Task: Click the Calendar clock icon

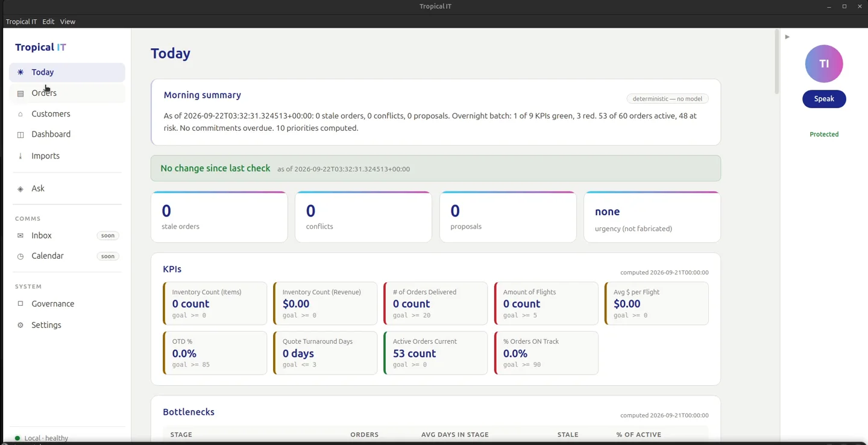Action: point(20,256)
